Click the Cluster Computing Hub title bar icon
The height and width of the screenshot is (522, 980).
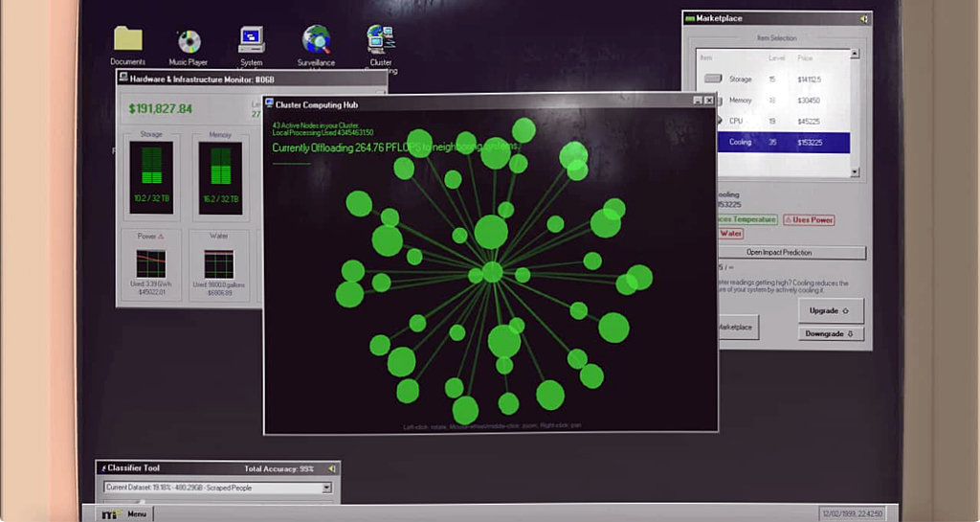click(269, 103)
